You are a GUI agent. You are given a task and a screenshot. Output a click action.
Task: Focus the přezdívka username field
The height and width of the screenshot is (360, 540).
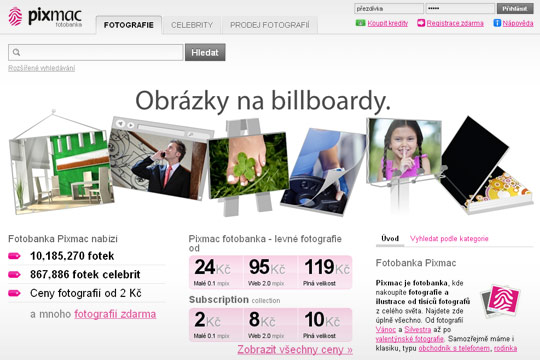(x=389, y=9)
